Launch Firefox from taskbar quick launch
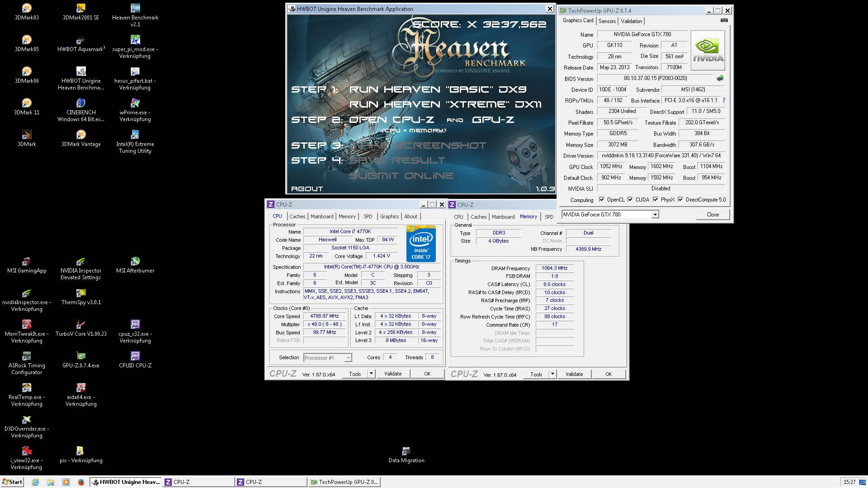868x488 pixels. (x=81, y=482)
